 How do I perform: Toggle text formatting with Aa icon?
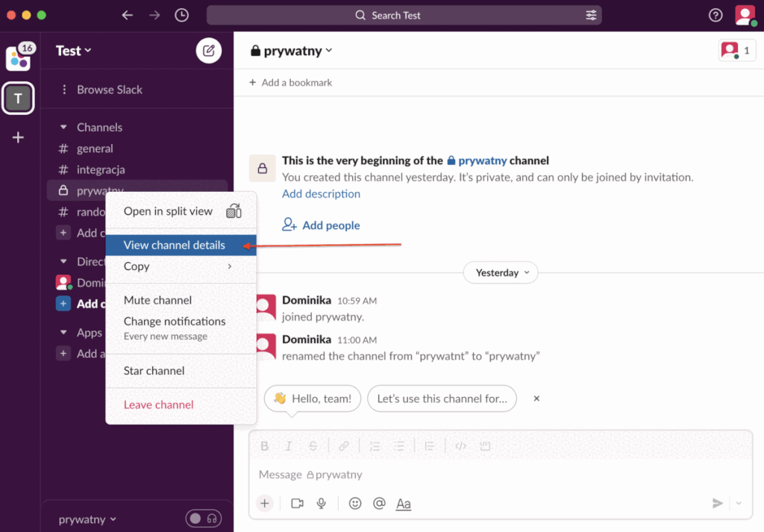pyautogui.click(x=404, y=504)
